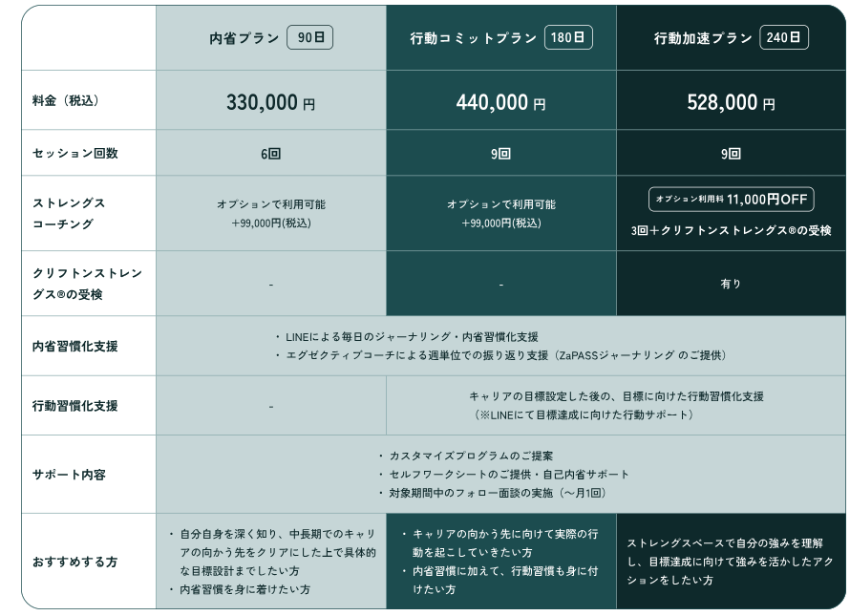Select the 440,000円 price
This screenshot has width=850, height=616.
click(500, 103)
